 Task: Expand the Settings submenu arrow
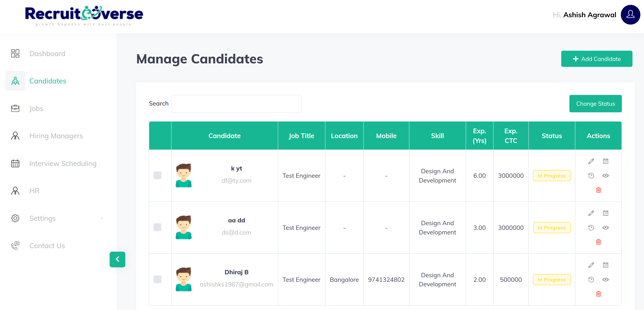pyautogui.click(x=102, y=218)
